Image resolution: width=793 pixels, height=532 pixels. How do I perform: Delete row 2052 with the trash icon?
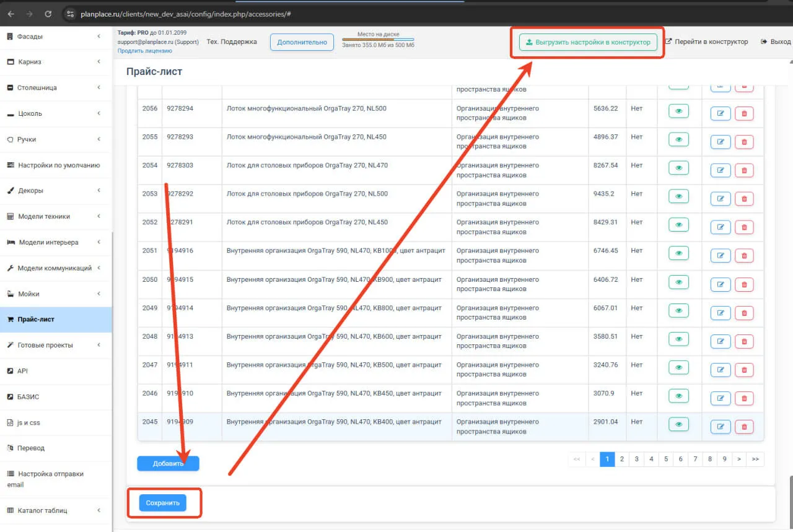744,227
